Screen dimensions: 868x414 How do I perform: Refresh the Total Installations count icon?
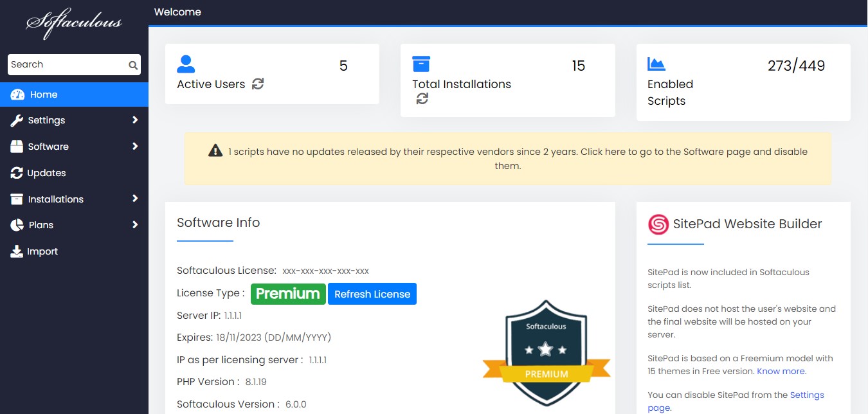pos(422,99)
